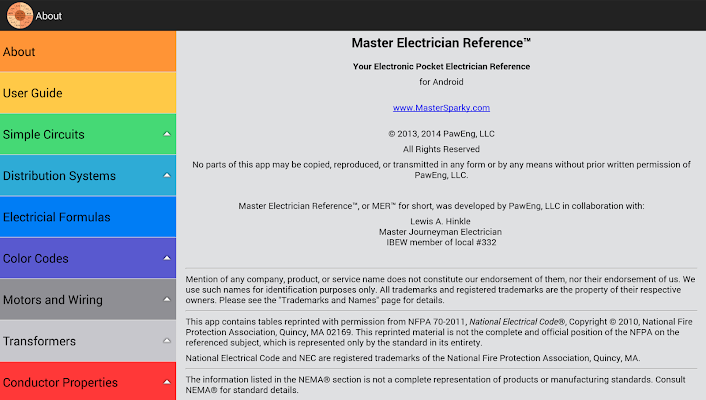Open the About menu entry
The height and width of the screenshot is (400, 706).
click(x=88, y=51)
